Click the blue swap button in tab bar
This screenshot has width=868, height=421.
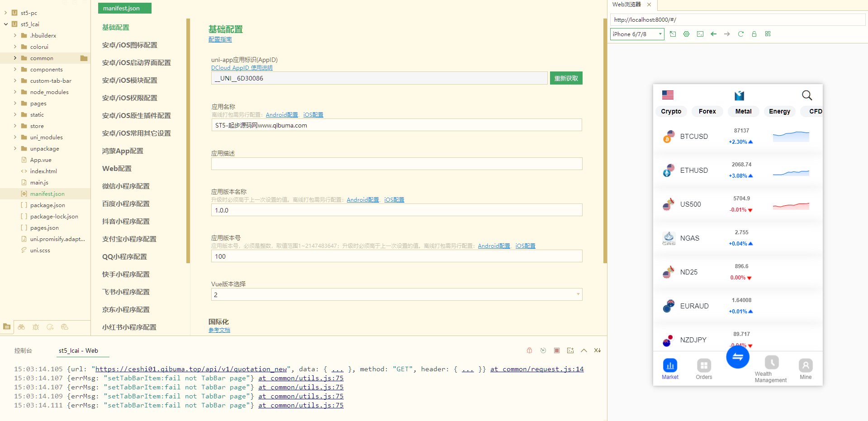[737, 357]
